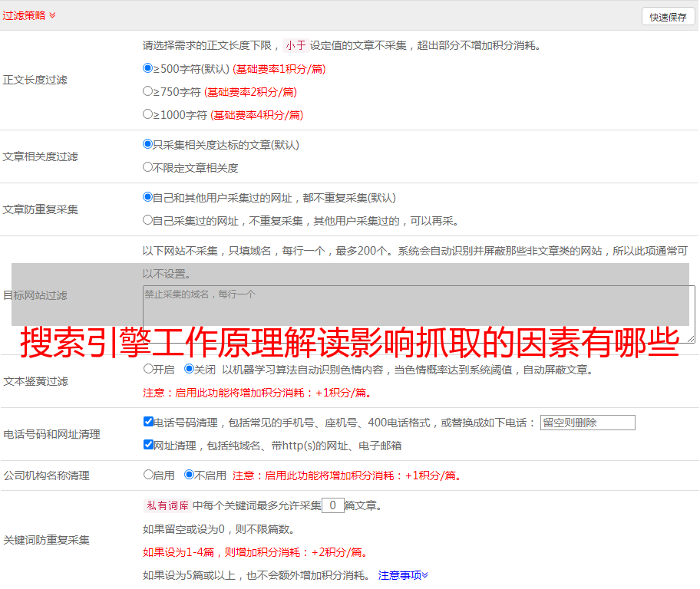The image size is (700, 589).
Task: Toggle the 电话号码清理 checkbox
Action: click(x=148, y=422)
